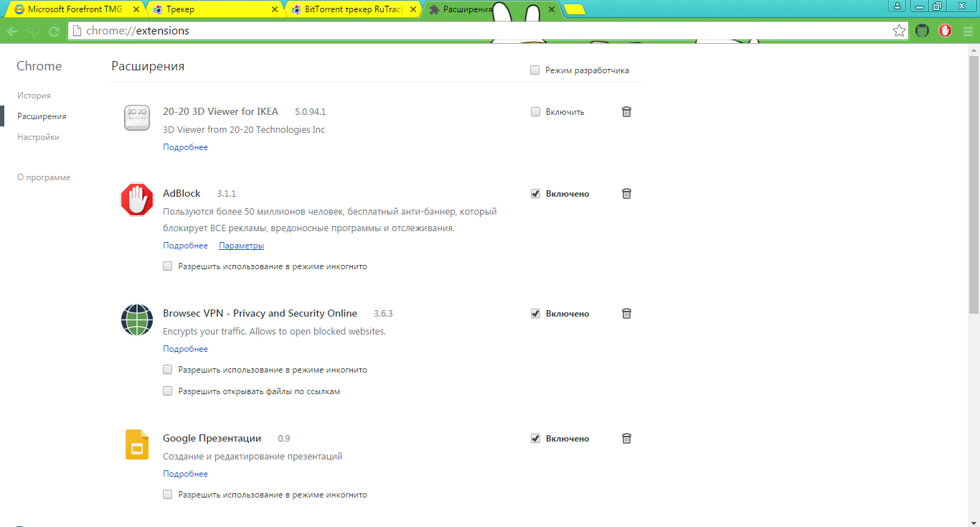980x527 pixels.
Task: Open Подробнее link for Browsec VPN
Action: pos(185,349)
